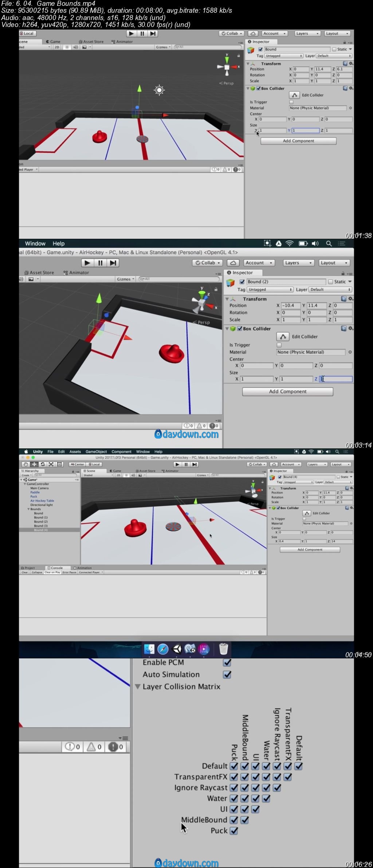373x868 pixels.
Task: Select the Rotate tool in Unity toolbar
Action: 43,464
